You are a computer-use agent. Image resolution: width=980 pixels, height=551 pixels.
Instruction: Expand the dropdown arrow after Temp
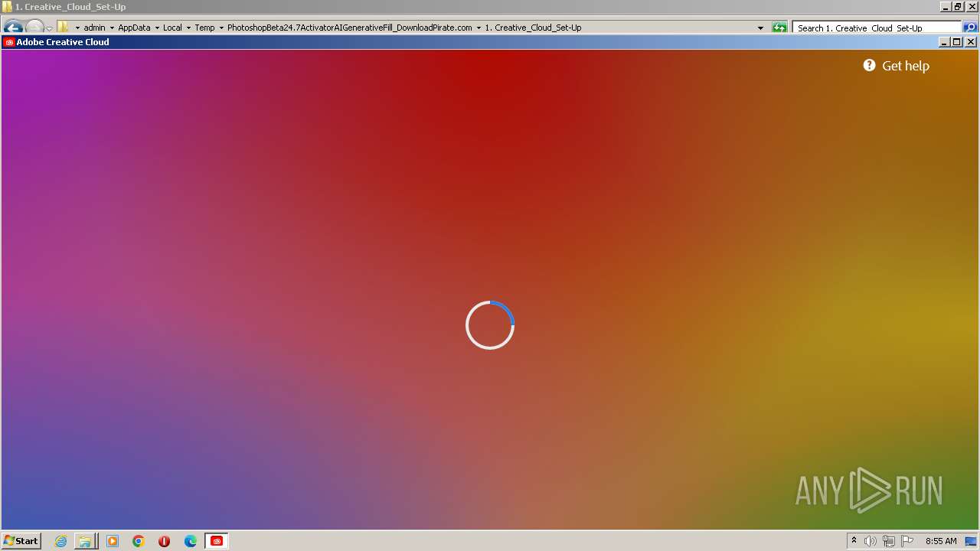click(221, 28)
